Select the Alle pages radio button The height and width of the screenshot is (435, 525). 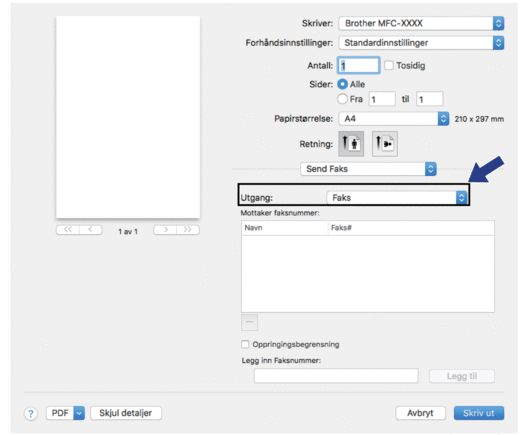tap(342, 84)
